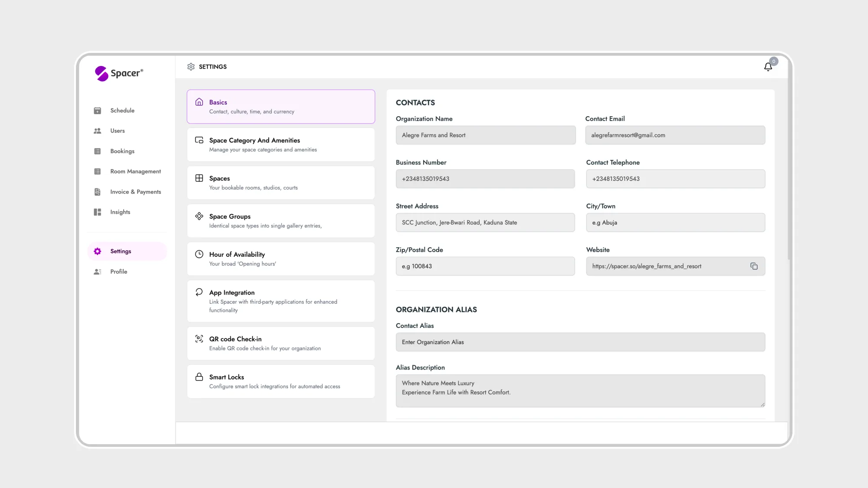The image size is (868, 488).
Task: Open App Integration settings
Action: click(281, 301)
